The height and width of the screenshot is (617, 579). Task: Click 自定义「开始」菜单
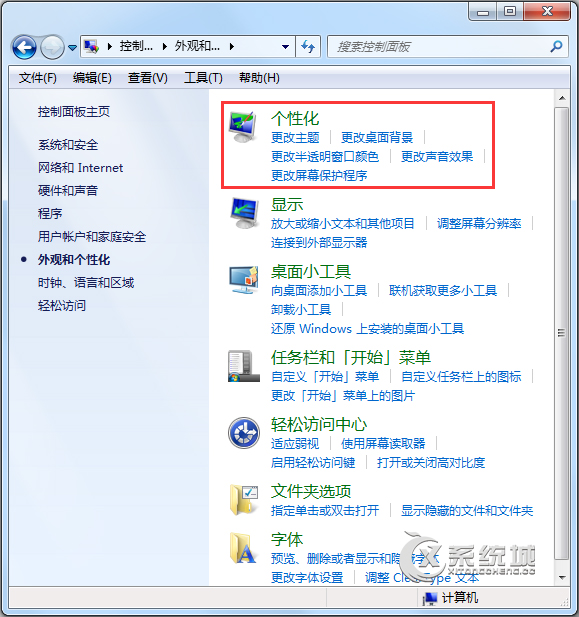coord(325,377)
